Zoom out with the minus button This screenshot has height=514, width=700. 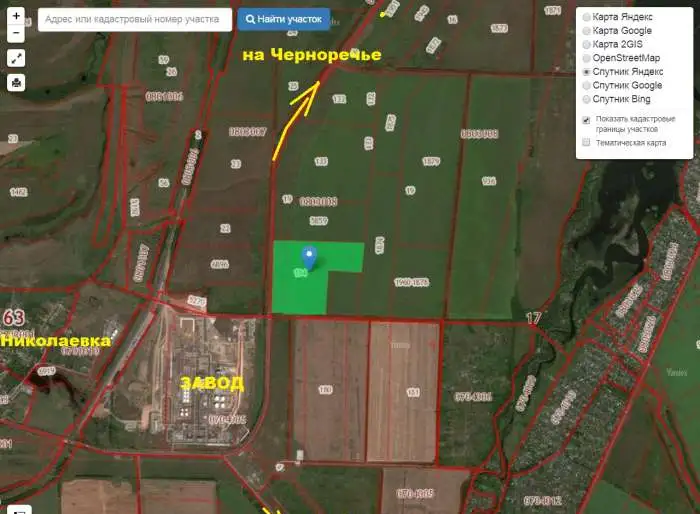tap(16, 33)
